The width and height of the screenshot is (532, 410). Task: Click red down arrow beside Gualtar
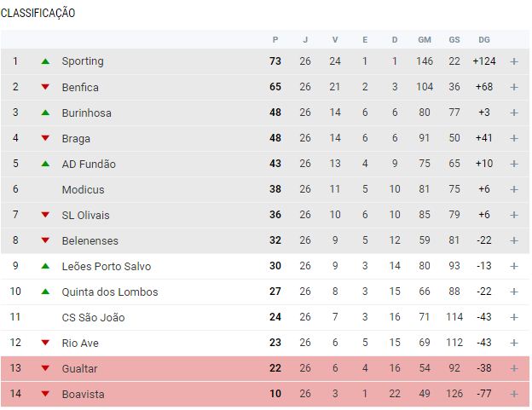click(x=45, y=368)
